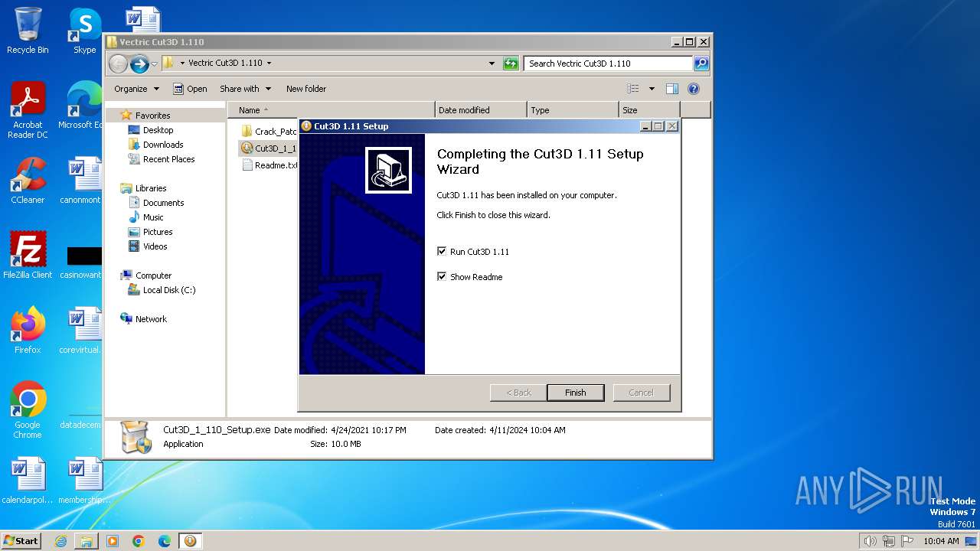980x551 pixels.
Task: Select Favorites in the navigation pane
Action: click(x=152, y=116)
